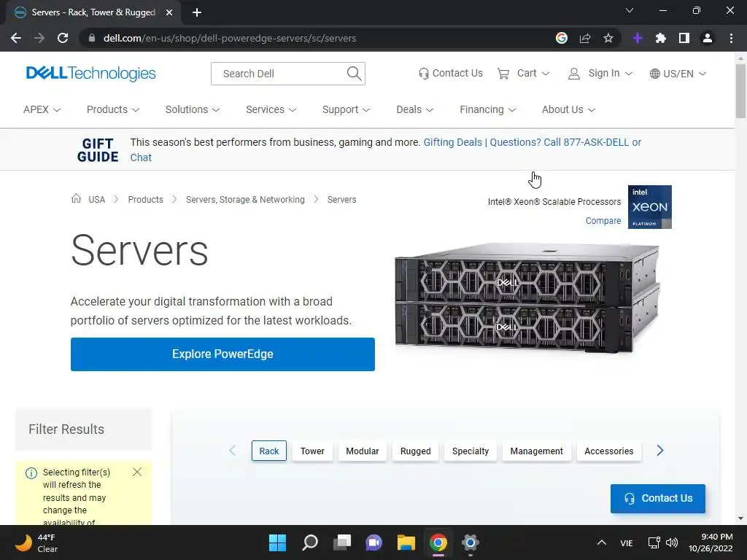Click the Explore PowerEdge button

click(222, 354)
